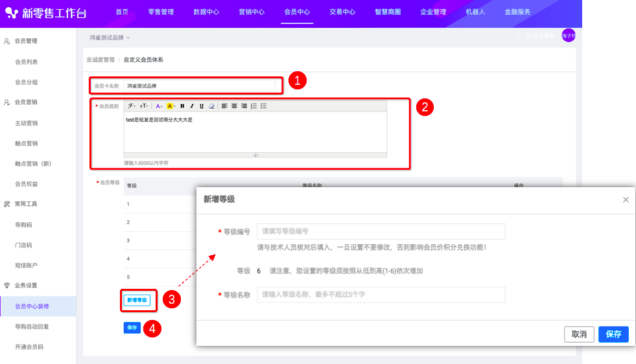This screenshot has width=636, height=364.
Task: Click the 业务设置 diamond icon
Action: tap(7, 286)
